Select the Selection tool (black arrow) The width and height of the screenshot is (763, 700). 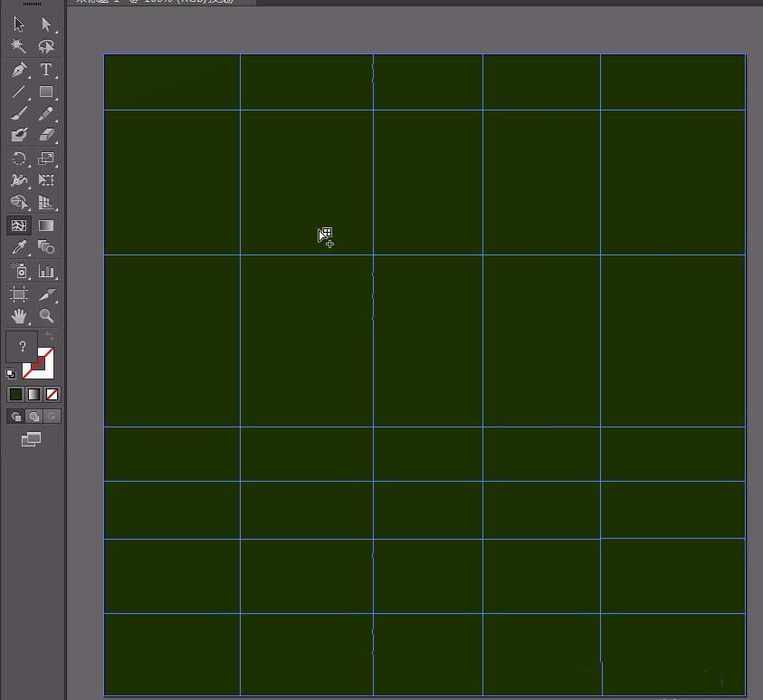point(19,24)
